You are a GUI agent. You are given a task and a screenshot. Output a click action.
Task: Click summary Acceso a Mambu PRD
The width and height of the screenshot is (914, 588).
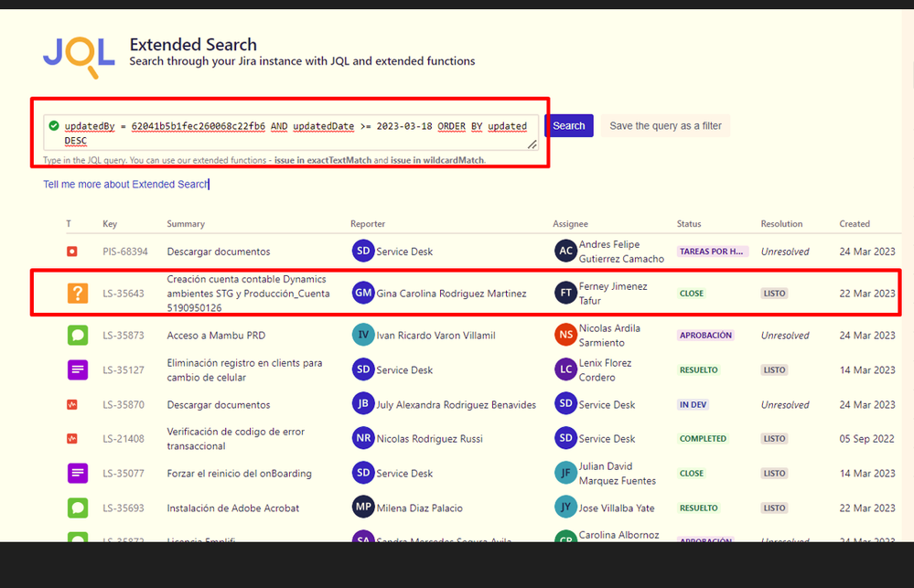point(216,336)
